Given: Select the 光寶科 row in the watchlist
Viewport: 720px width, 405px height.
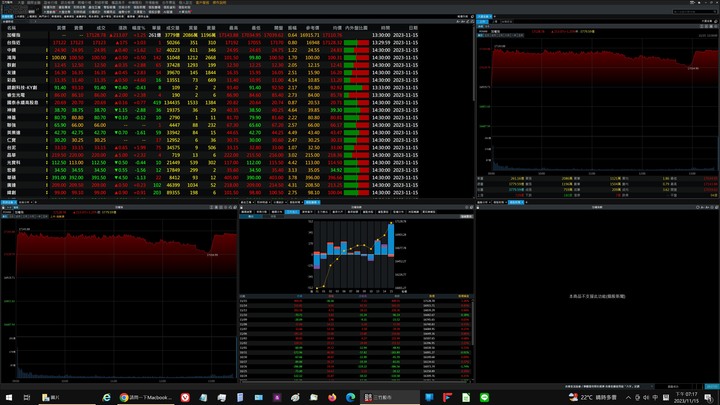Looking at the screenshot, I should 212,163.
